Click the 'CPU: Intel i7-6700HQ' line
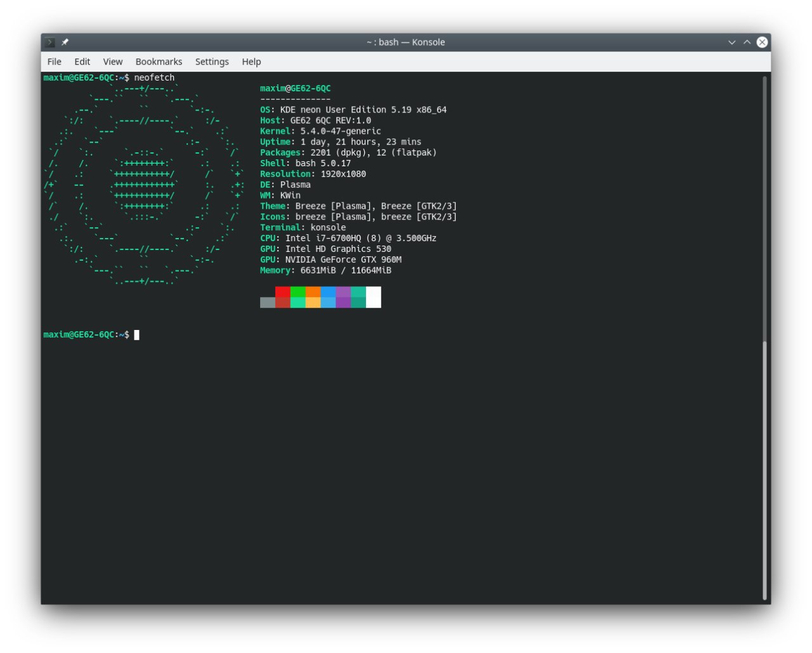The width and height of the screenshot is (812, 653). pyautogui.click(x=348, y=239)
